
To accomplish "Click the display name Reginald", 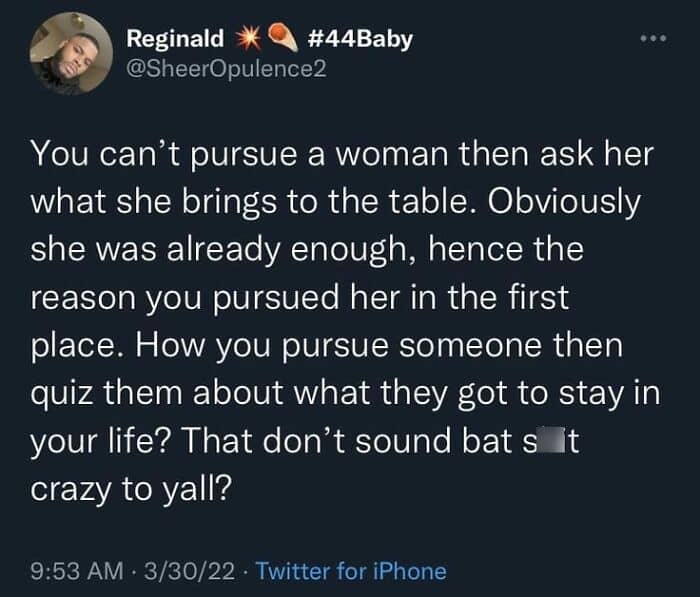I will (175, 38).
